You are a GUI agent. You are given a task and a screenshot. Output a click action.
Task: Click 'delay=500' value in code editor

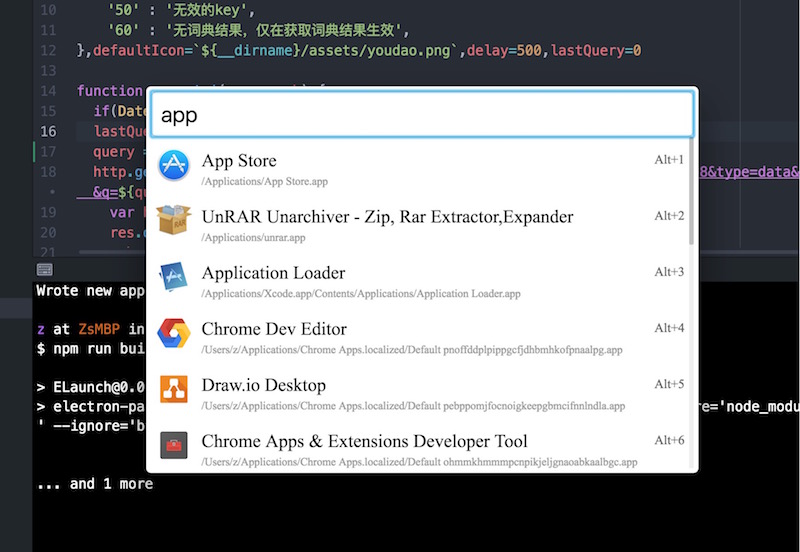point(504,51)
